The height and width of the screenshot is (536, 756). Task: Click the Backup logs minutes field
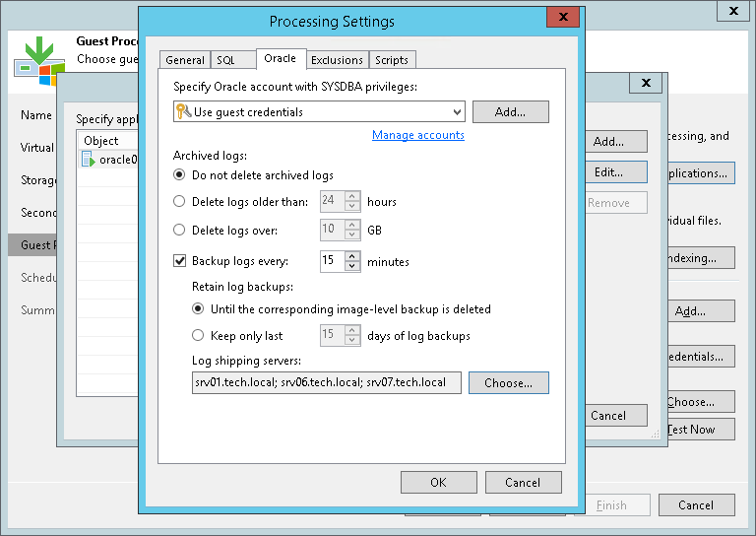click(332, 261)
